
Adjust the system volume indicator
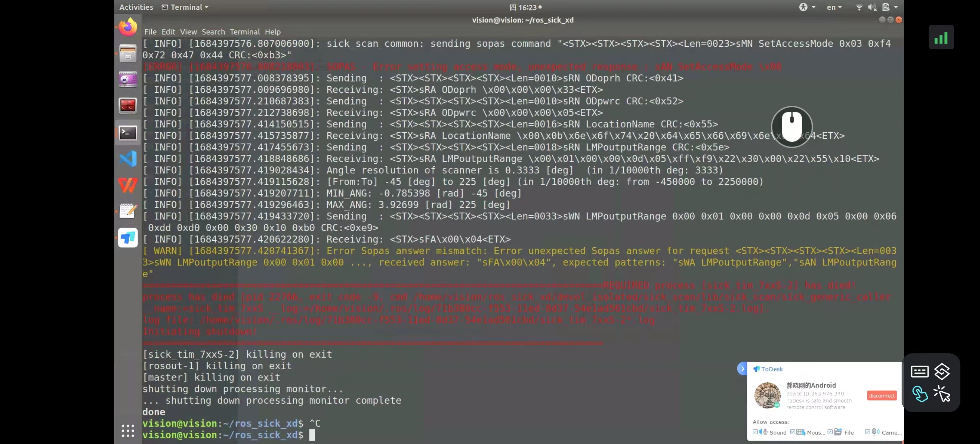[x=873, y=7]
